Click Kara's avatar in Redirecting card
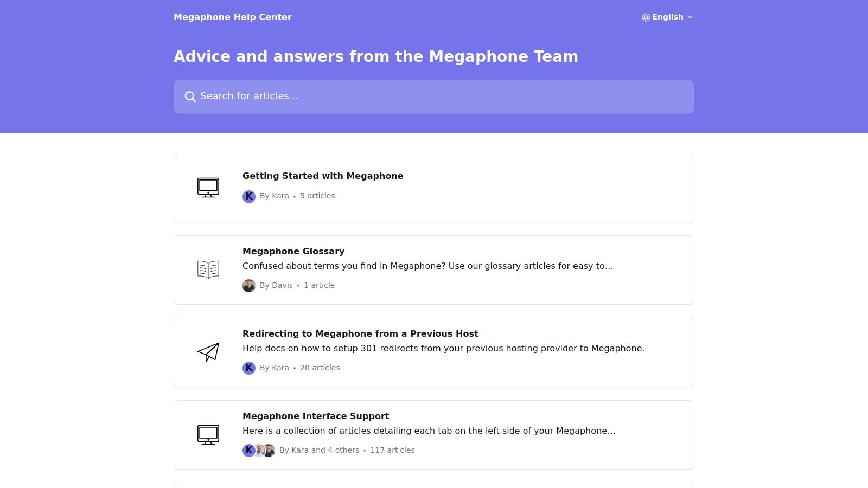Image resolution: width=868 pixels, height=488 pixels. [249, 368]
